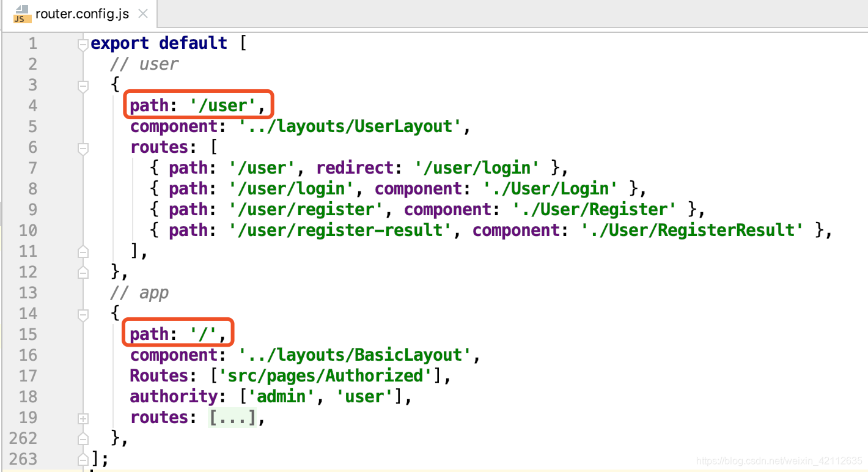Click the fold end marker on line 262
This screenshot has width=868, height=472.
[83, 439]
